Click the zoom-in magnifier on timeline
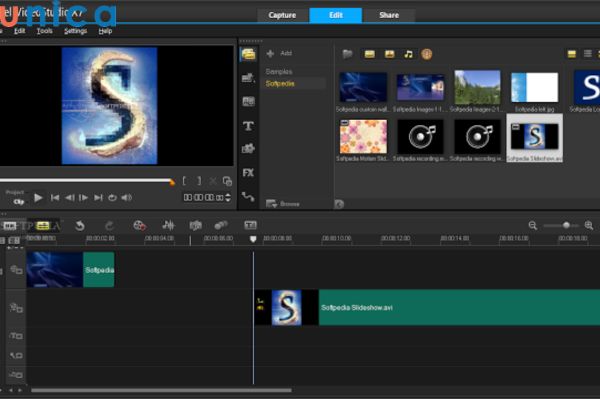 589,226
